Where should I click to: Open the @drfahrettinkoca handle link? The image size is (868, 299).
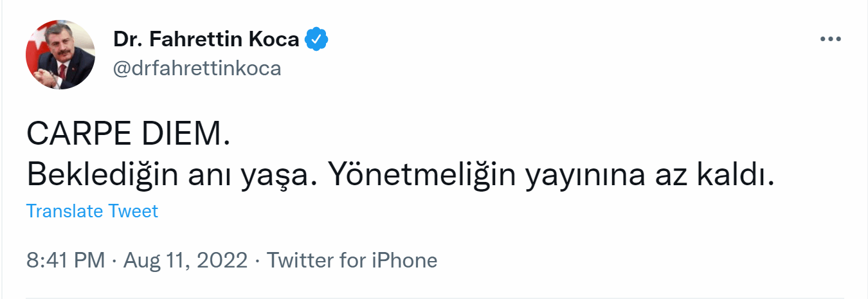197,68
